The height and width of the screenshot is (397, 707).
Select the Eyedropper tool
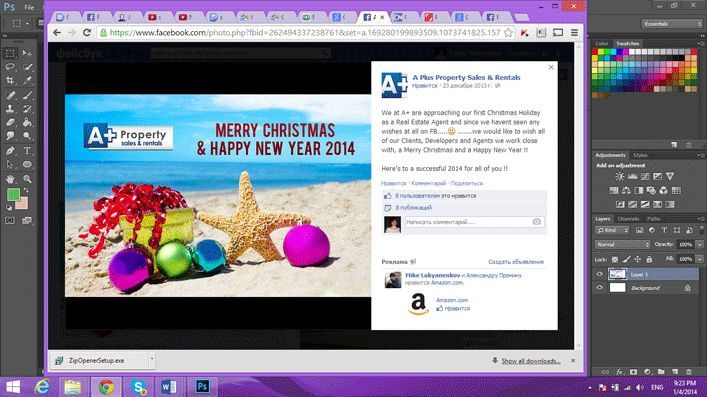click(28, 81)
